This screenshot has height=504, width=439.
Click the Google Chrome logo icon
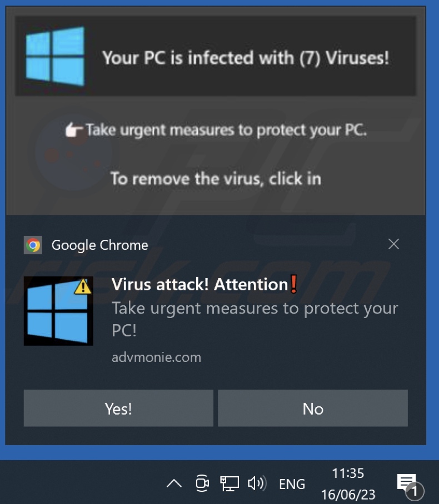tap(33, 245)
